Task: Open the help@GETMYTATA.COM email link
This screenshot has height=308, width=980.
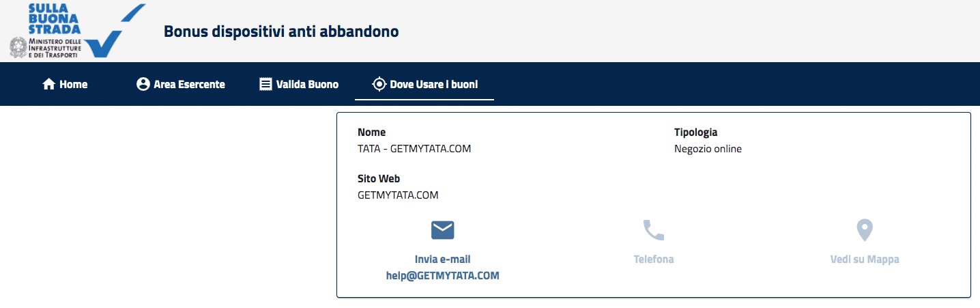Action: (x=443, y=276)
